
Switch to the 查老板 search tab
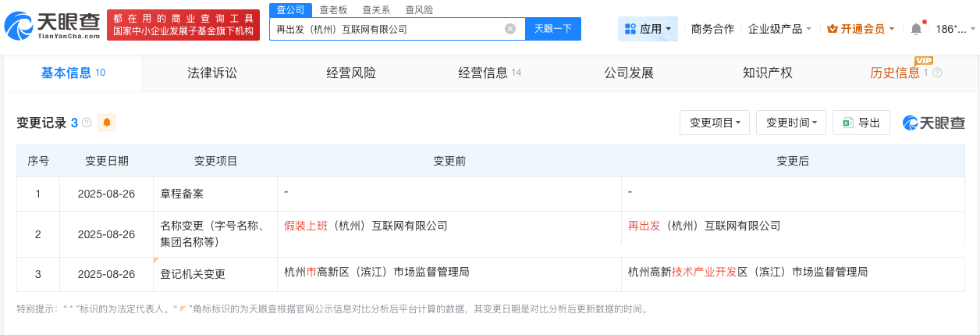[x=333, y=9]
